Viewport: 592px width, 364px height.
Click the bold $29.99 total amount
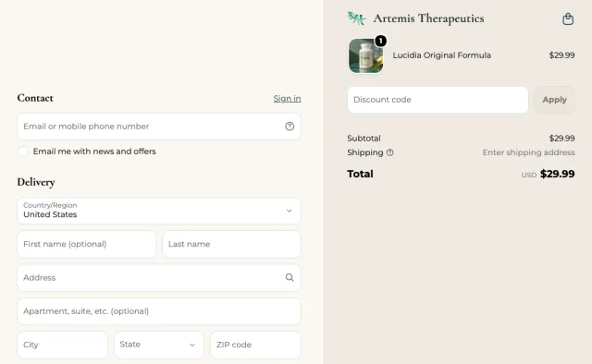pos(557,174)
